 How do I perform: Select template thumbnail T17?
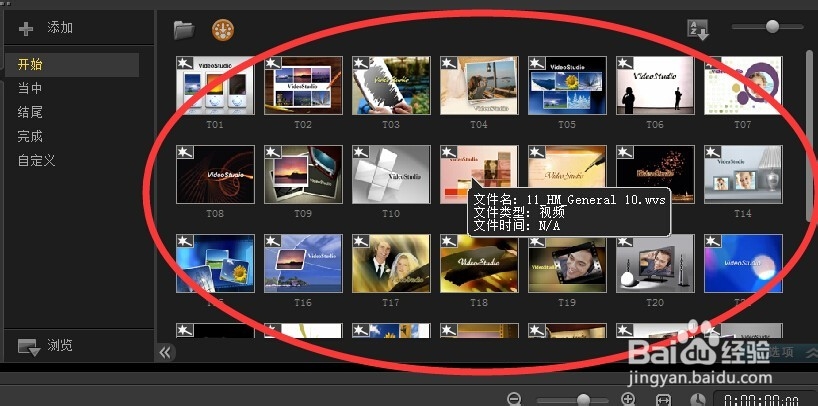click(x=391, y=263)
